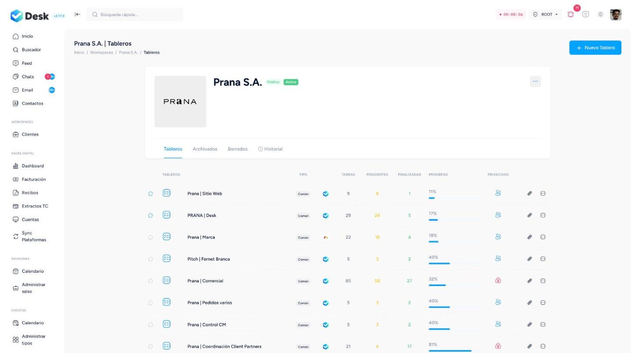Toggle favorite star for Prana | Control CM
Screen dimensions: 644x353
pos(150,324)
